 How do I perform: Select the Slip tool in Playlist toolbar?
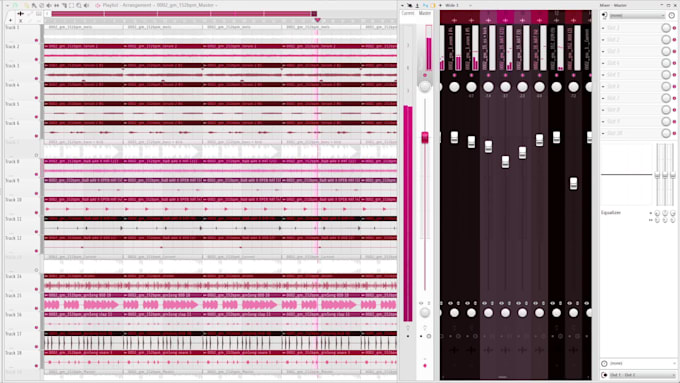(56, 5)
